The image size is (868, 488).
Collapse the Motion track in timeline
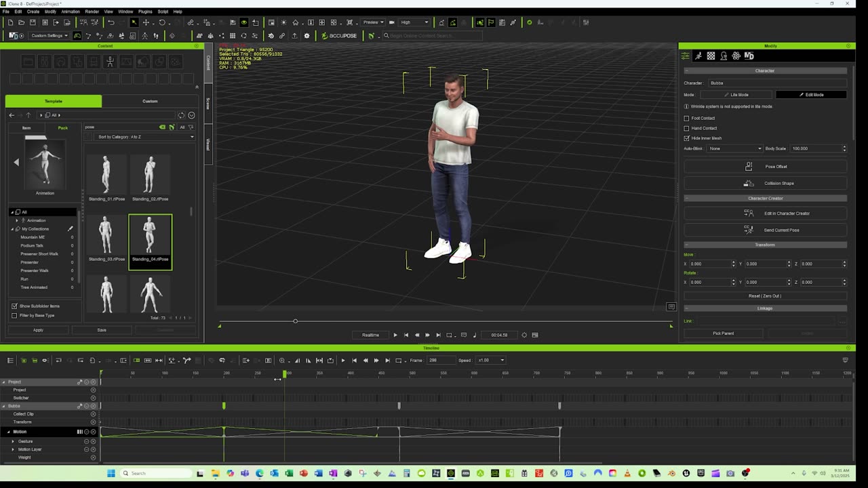(9, 432)
